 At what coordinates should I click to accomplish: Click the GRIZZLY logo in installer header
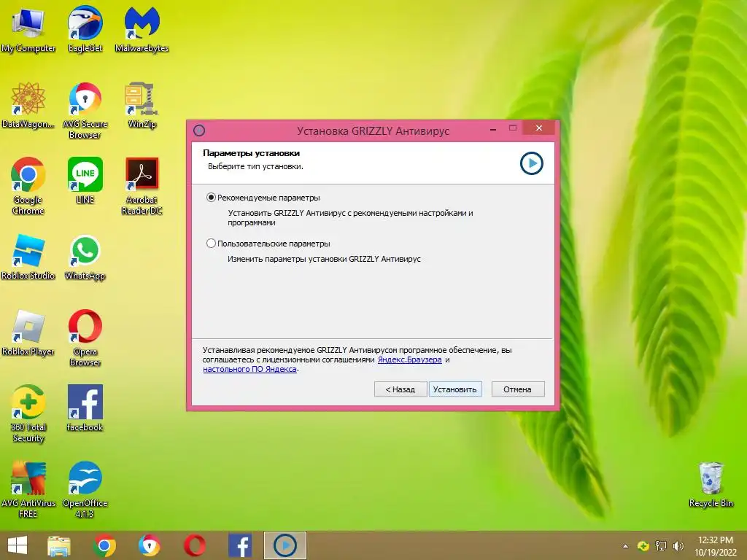[x=532, y=163]
